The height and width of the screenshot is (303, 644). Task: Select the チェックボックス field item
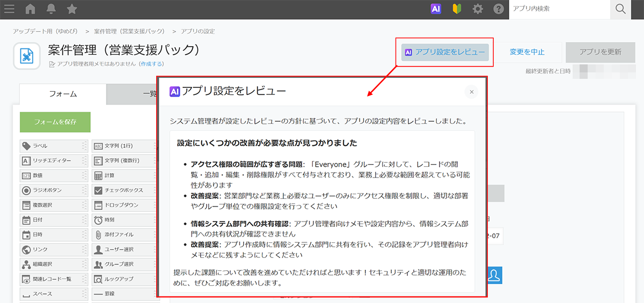122,190
